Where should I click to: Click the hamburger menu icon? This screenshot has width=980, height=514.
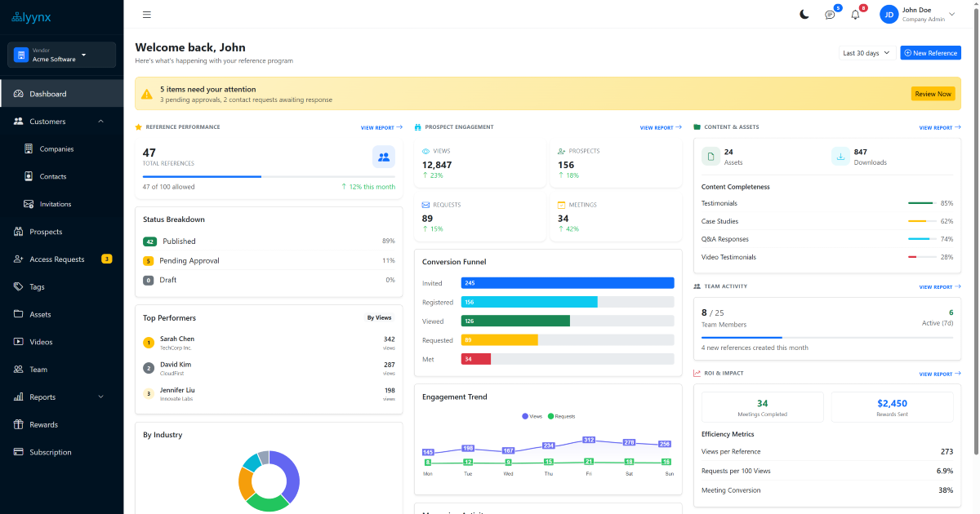click(x=147, y=15)
